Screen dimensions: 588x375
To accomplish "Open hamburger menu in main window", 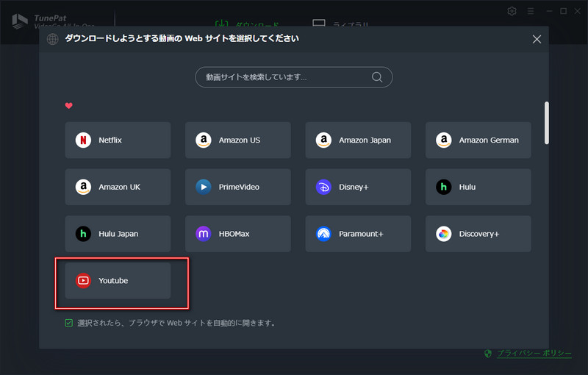I will tap(531, 11).
